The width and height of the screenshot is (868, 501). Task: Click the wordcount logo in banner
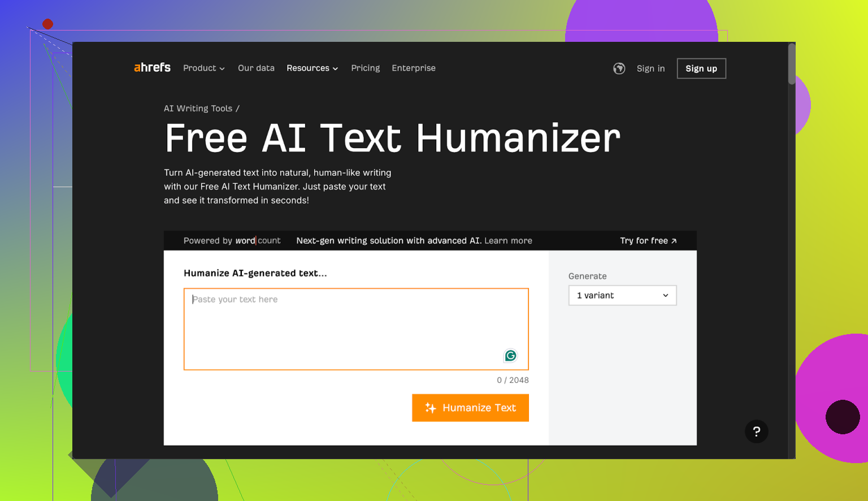click(x=258, y=241)
